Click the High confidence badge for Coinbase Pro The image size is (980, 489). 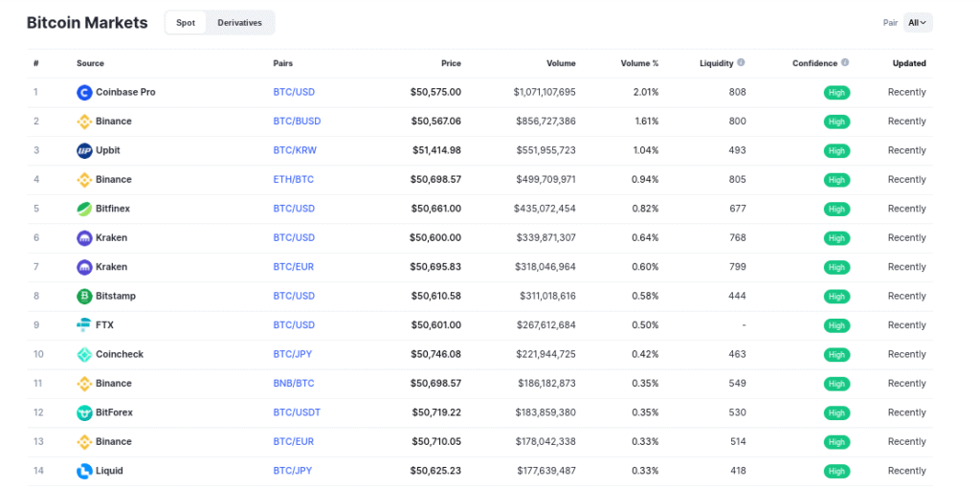(836, 93)
